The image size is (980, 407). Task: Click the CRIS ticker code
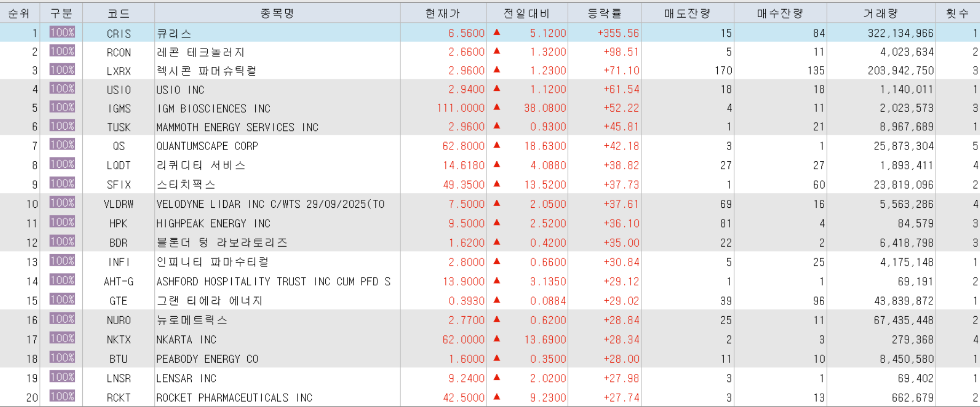[119, 34]
